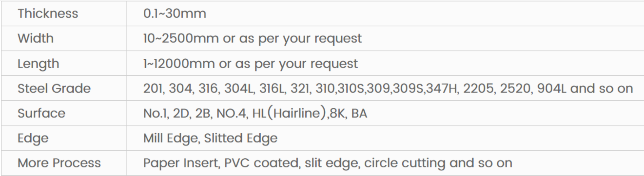Select the 1~12000mm length value text
The height and width of the screenshot is (176, 644).
pos(179,64)
